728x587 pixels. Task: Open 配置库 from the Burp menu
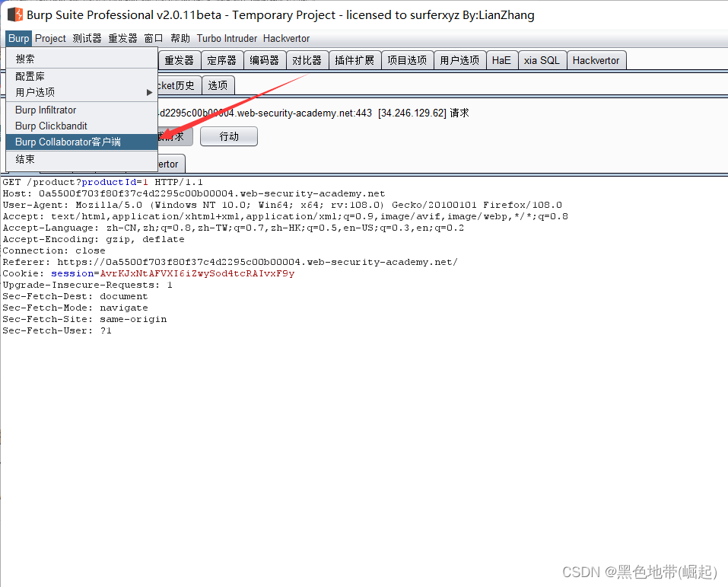coord(30,77)
